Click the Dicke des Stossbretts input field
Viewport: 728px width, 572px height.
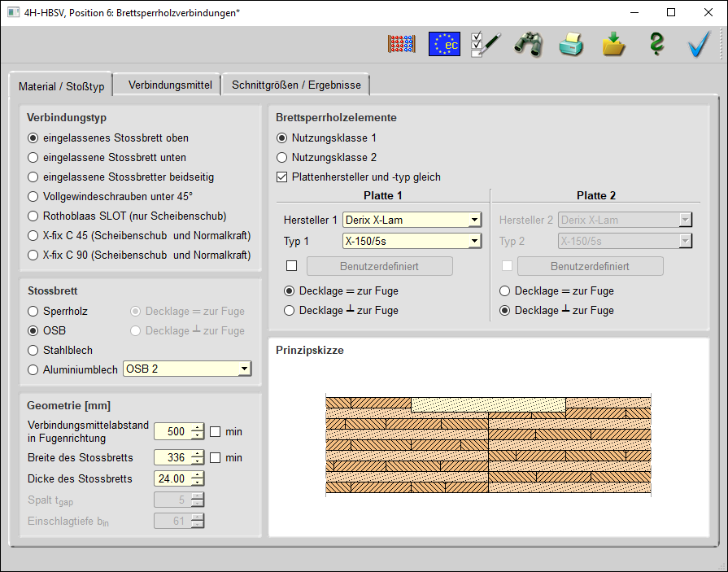[x=172, y=478]
